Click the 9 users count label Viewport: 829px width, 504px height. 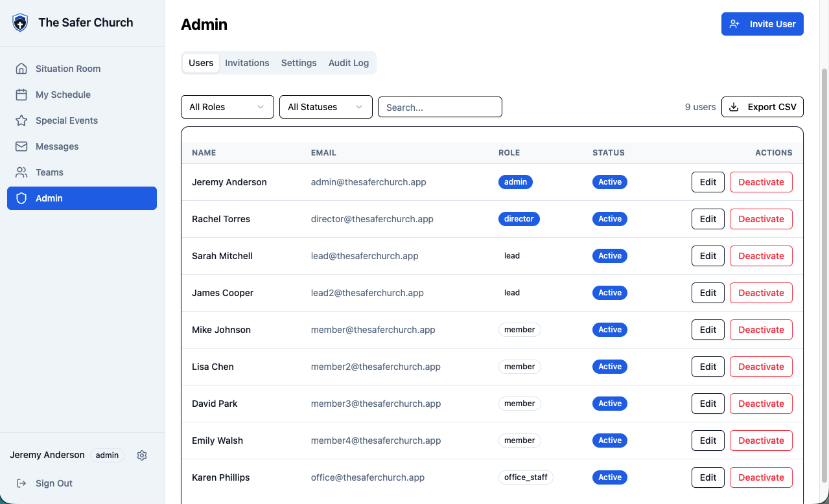point(700,107)
